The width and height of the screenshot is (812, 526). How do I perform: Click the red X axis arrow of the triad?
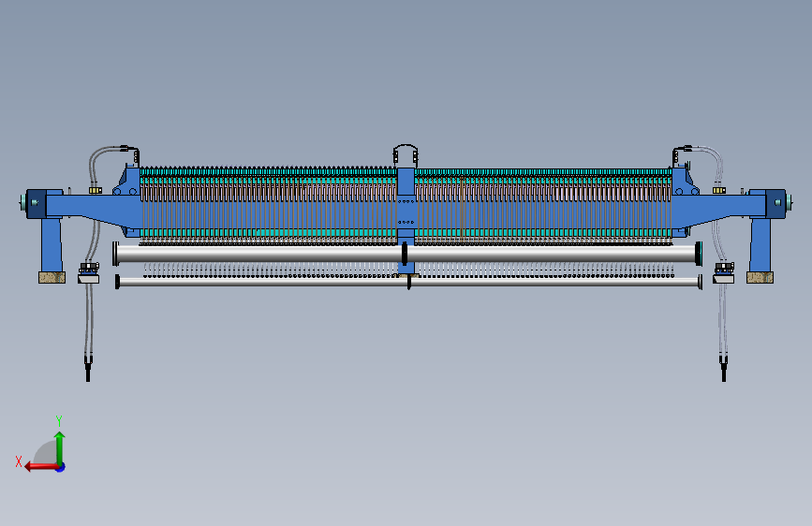point(41,466)
